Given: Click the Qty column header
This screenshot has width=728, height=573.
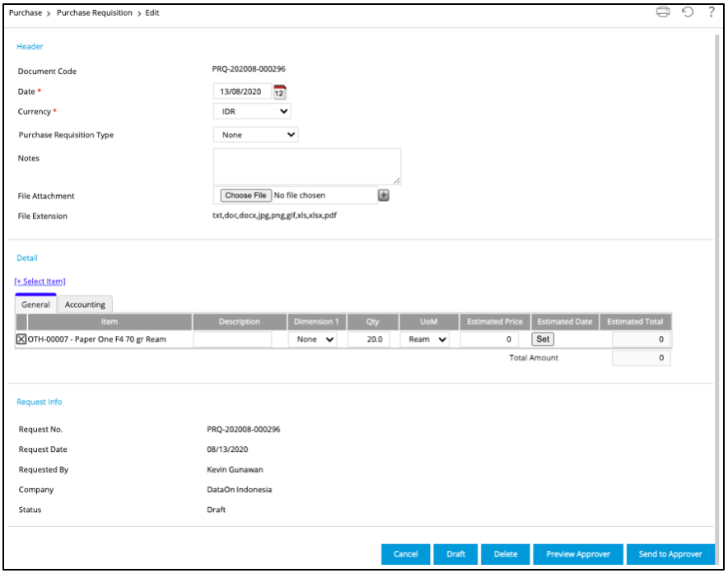Looking at the screenshot, I should coord(372,322).
